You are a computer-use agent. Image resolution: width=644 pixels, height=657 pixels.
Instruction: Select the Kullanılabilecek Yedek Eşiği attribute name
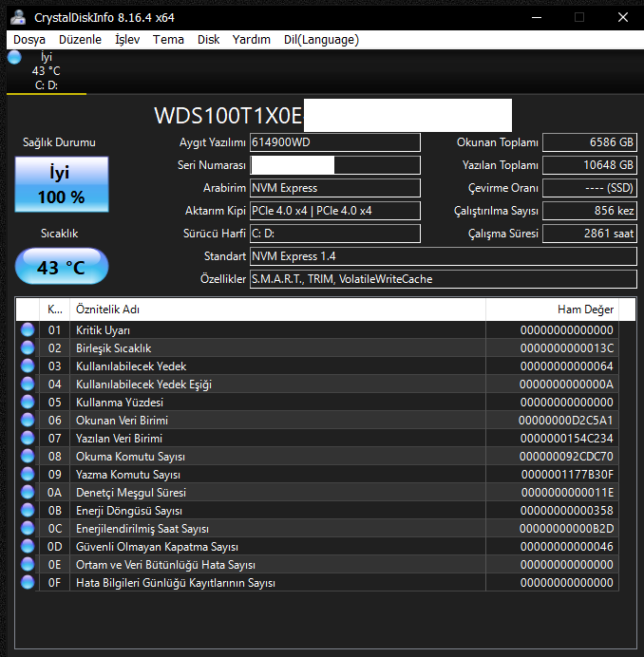pos(143,385)
